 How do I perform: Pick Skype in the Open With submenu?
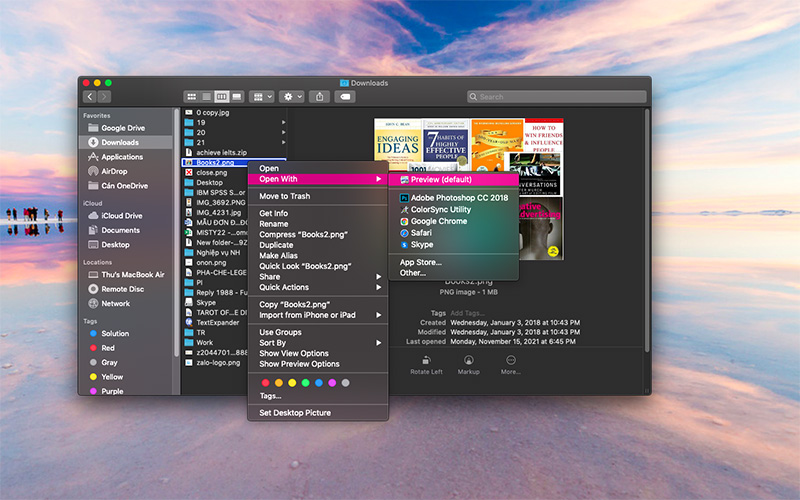click(x=421, y=244)
